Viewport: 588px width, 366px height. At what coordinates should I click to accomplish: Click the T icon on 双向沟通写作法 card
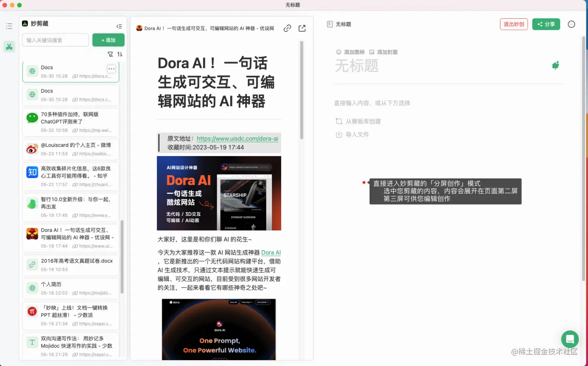(32, 342)
